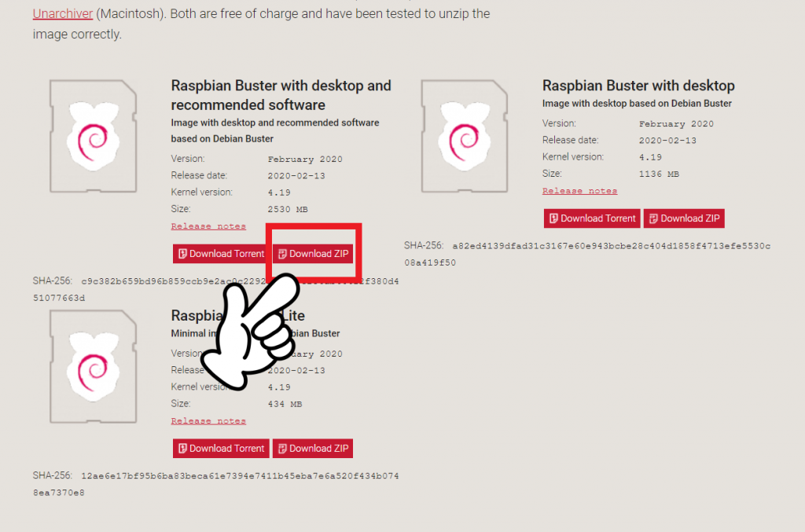
Task: Click the 'February 2020' version of the 1136 MB image
Action: tap(676, 124)
